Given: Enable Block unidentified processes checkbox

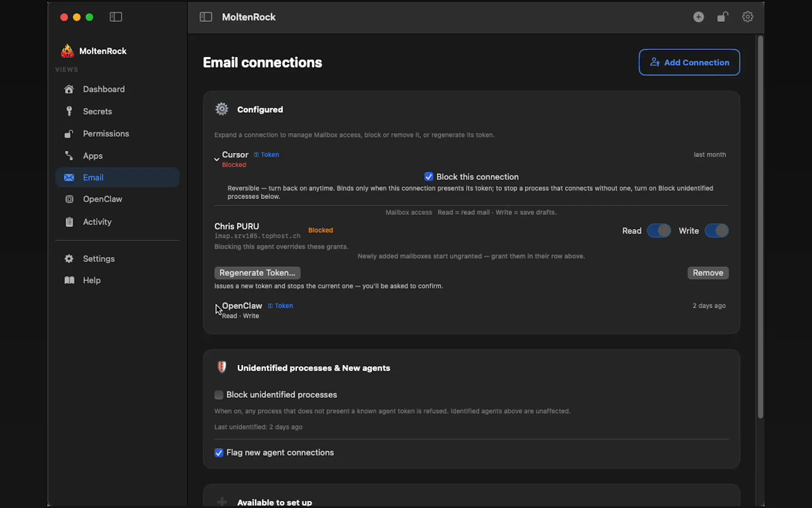Looking at the screenshot, I should pyautogui.click(x=219, y=395).
